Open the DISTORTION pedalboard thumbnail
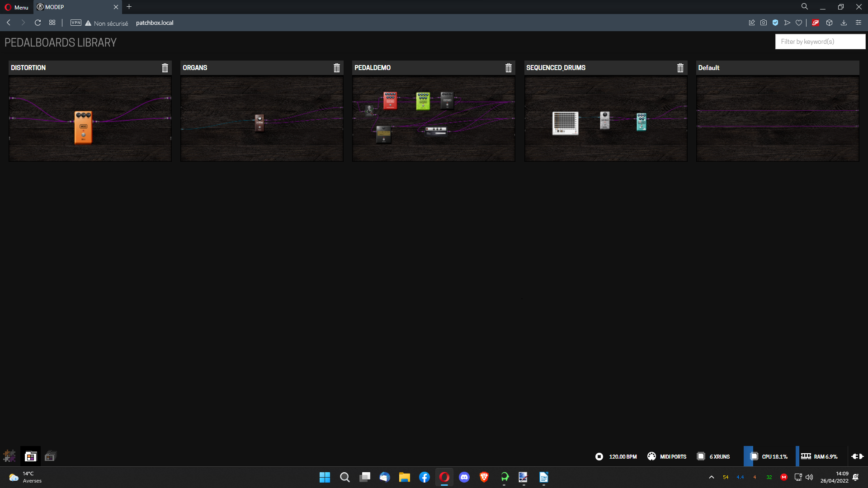 click(x=90, y=118)
